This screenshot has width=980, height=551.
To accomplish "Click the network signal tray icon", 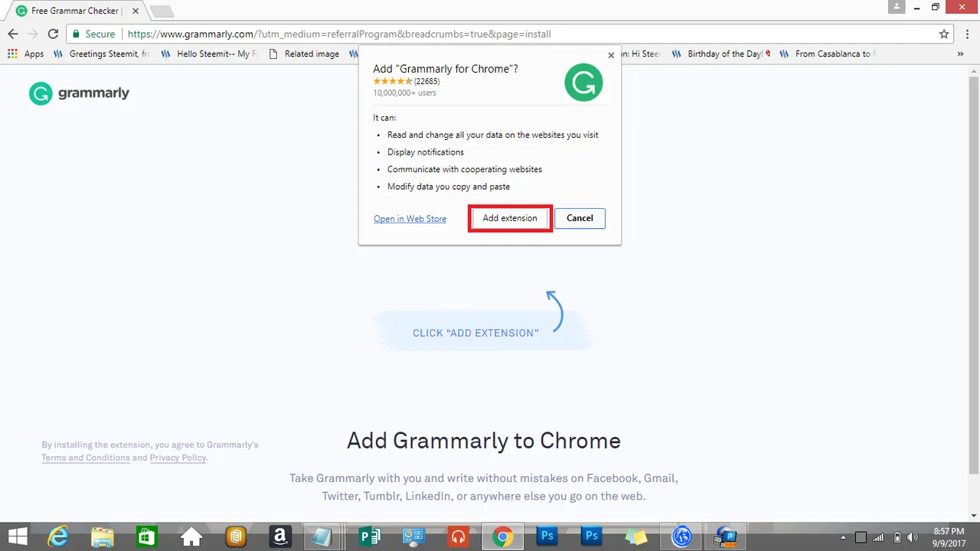I will [x=878, y=537].
